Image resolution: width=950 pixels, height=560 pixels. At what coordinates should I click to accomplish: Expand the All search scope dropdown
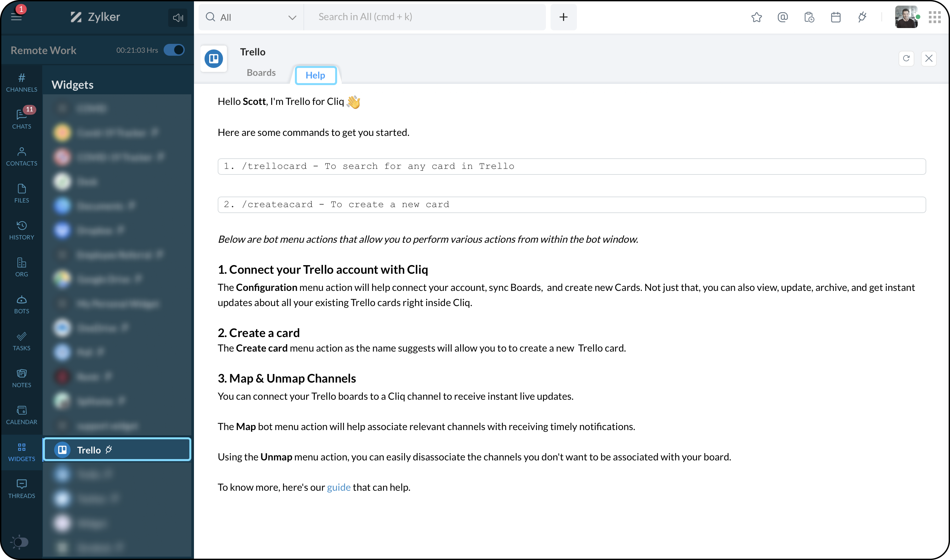[251, 17]
